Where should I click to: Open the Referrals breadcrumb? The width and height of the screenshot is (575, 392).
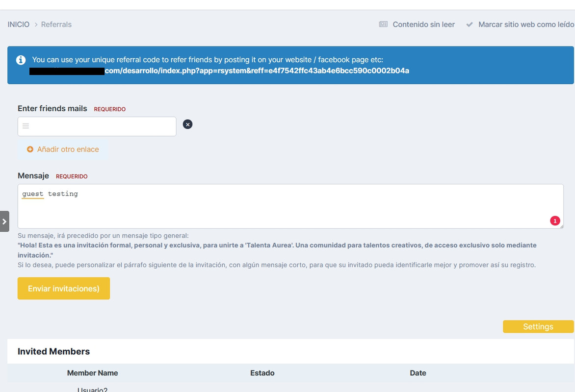[56, 24]
